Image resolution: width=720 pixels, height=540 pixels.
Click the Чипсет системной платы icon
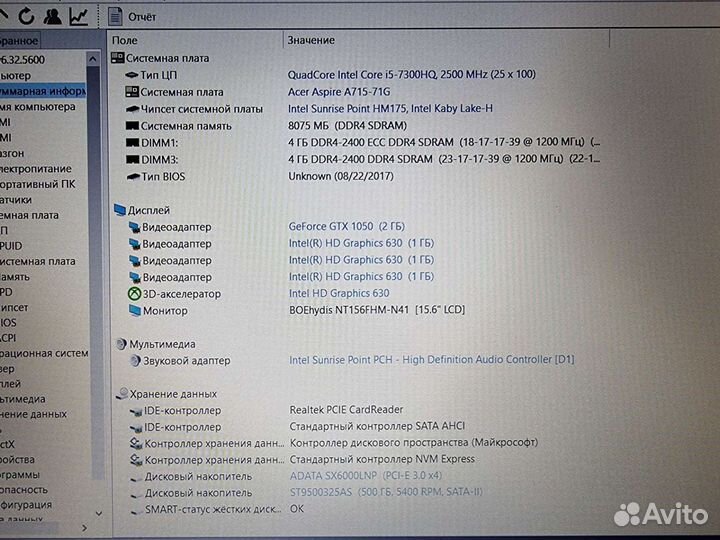[x=132, y=109]
